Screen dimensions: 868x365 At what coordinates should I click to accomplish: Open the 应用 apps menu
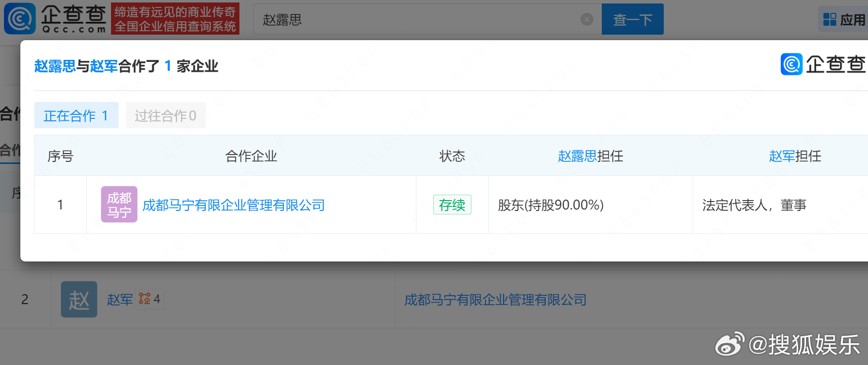(843, 19)
